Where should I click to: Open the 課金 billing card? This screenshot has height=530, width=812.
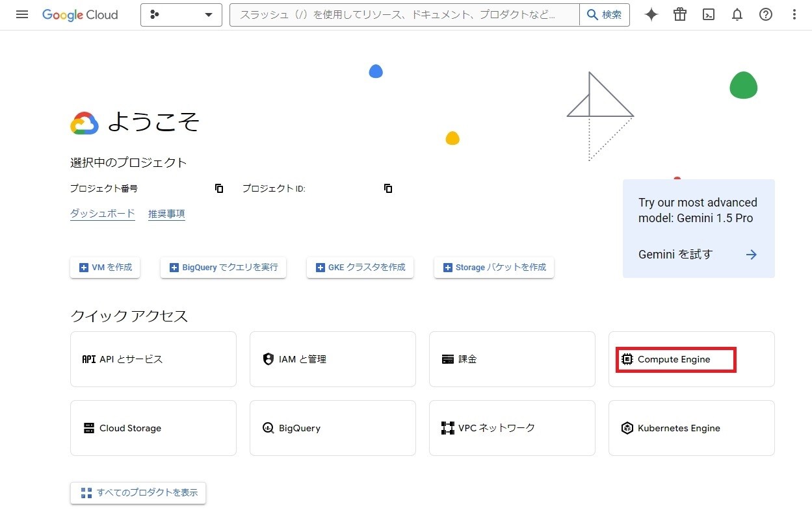(x=512, y=359)
